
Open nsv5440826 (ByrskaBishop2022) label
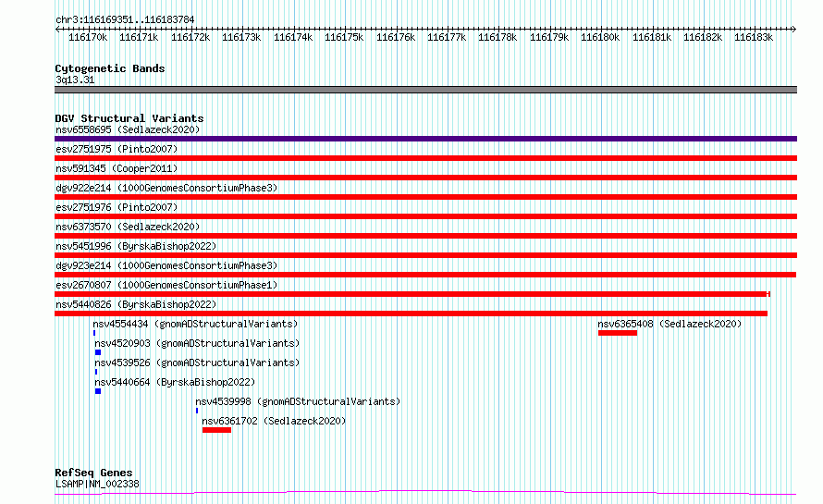pos(136,304)
